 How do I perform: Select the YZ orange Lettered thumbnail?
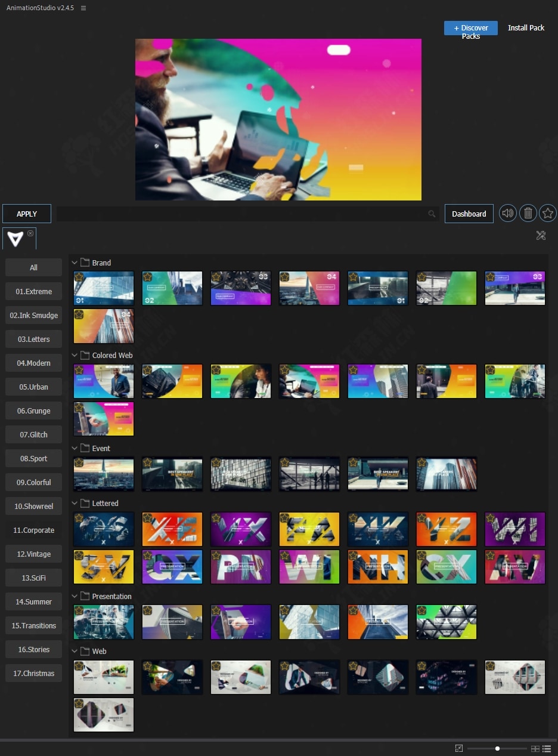click(447, 529)
